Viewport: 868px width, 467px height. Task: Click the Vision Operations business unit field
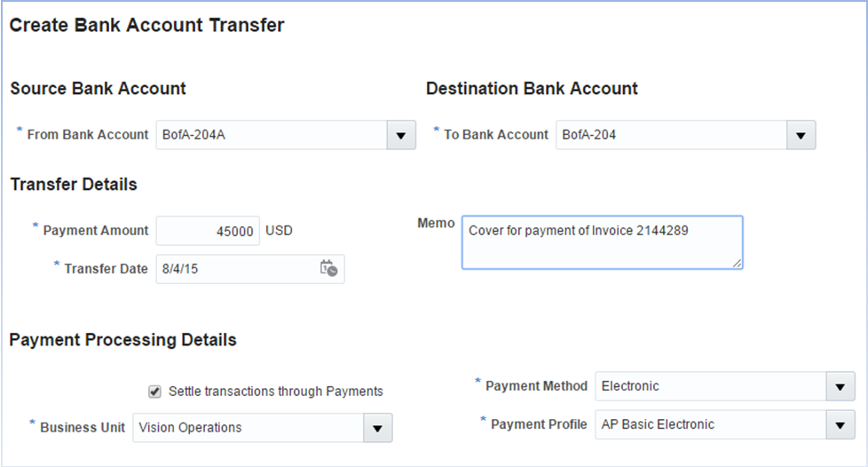[248, 428]
